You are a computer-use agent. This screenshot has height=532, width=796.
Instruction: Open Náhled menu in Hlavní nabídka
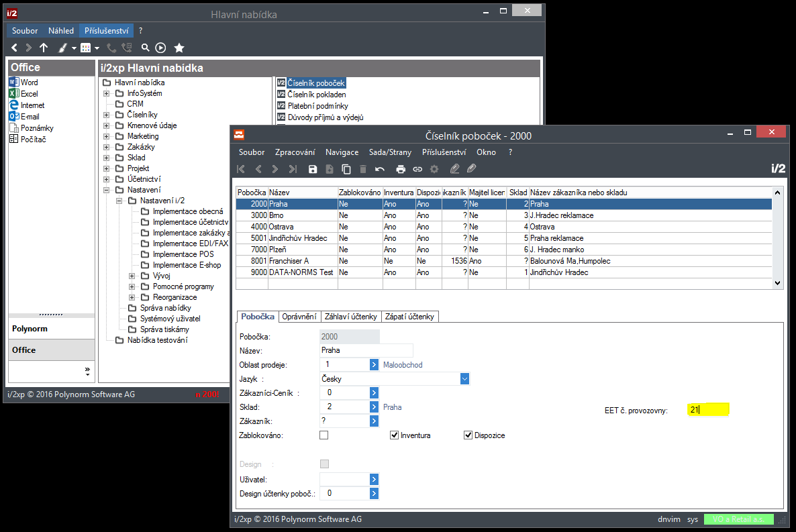(61, 31)
